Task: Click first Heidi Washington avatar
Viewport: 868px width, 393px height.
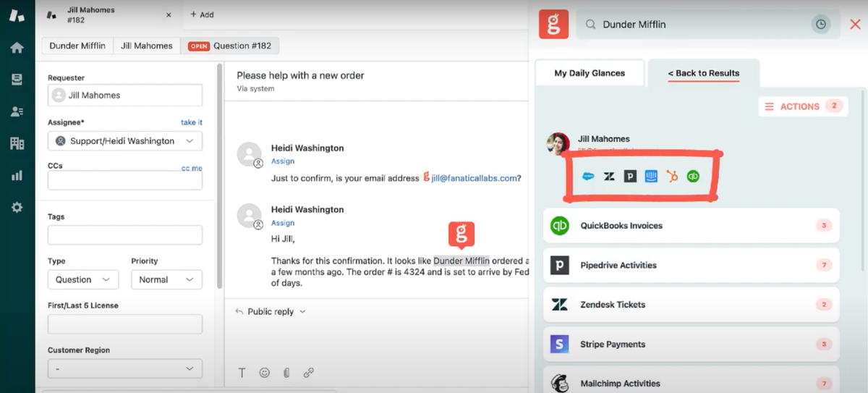Action: point(250,154)
